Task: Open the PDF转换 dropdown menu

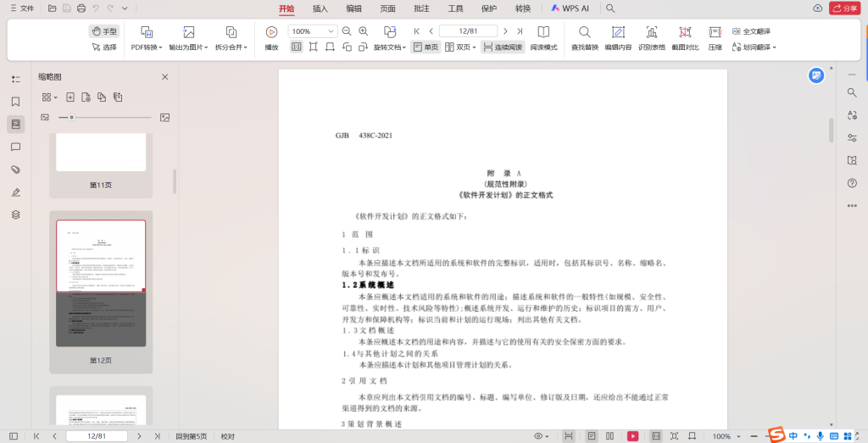Action: point(146,47)
